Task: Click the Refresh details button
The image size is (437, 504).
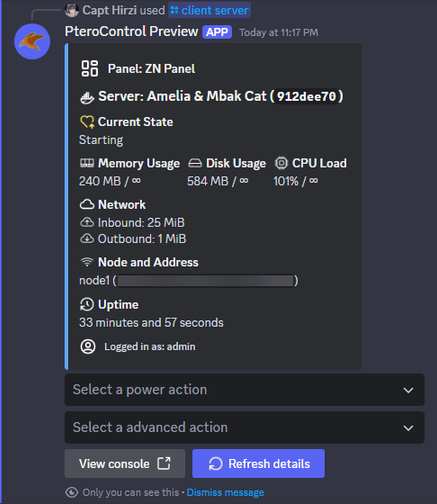Action: [258, 464]
